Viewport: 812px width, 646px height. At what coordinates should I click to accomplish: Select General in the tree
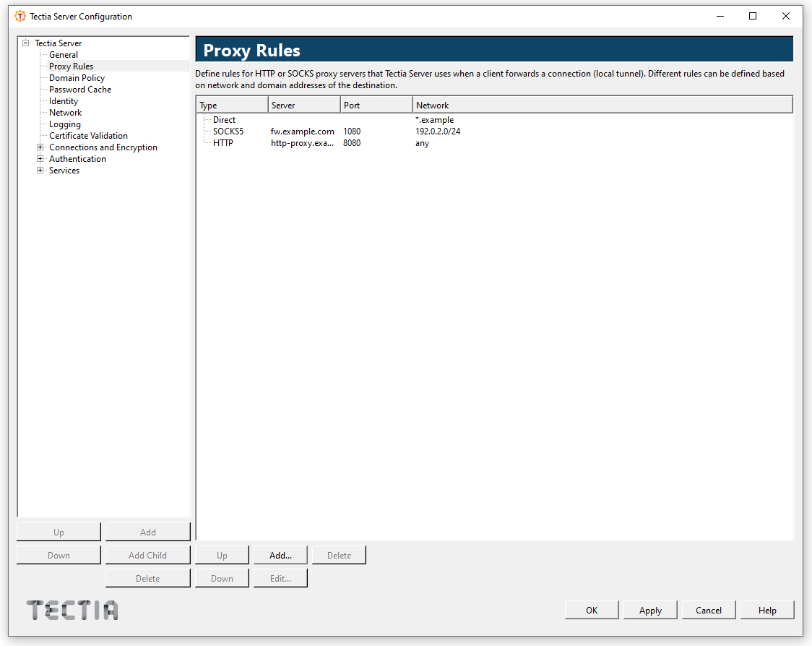63,55
